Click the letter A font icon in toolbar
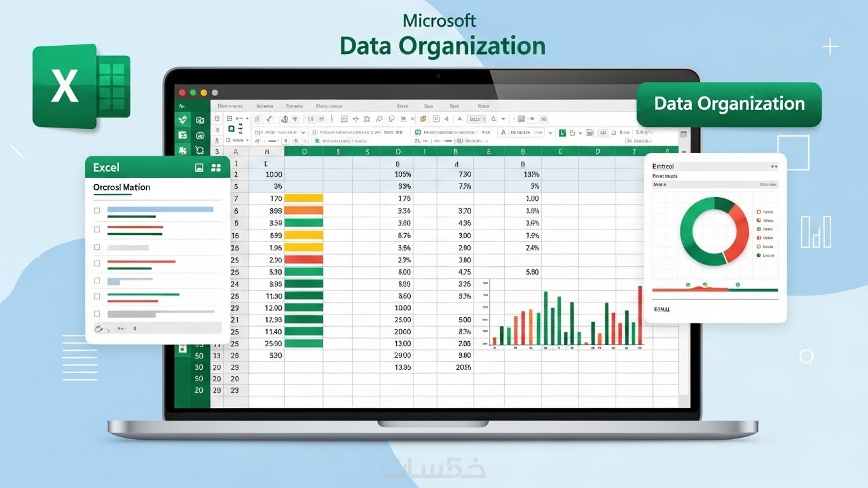The width and height of the screenshot is (868, 488). (459, 119)
